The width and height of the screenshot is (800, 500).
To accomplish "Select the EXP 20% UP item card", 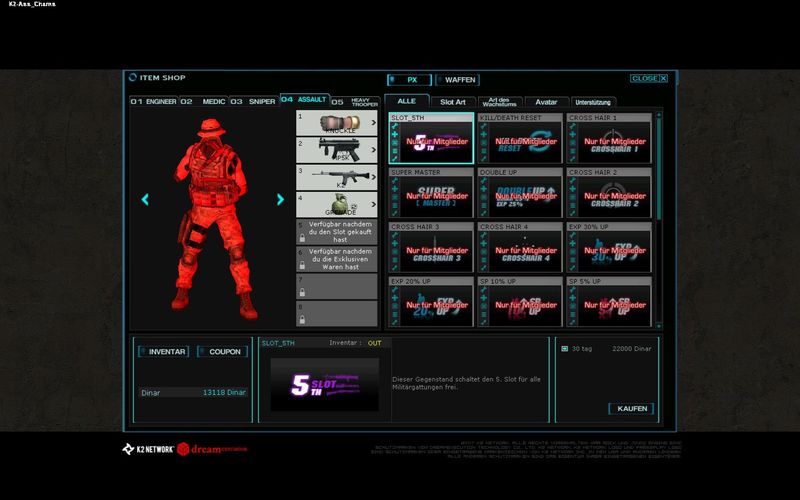I will (431, 302).
